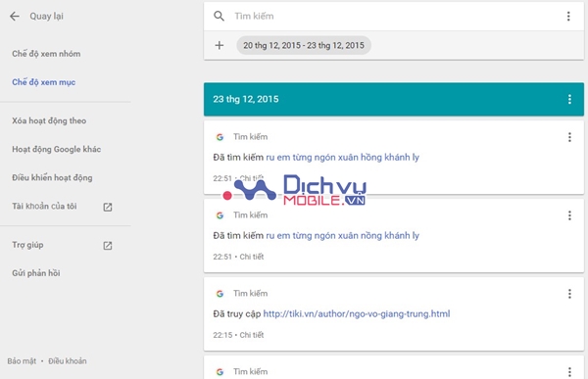Switch to Chế độ xem nhóm
The image size is (588, 379).
(46, 54)
